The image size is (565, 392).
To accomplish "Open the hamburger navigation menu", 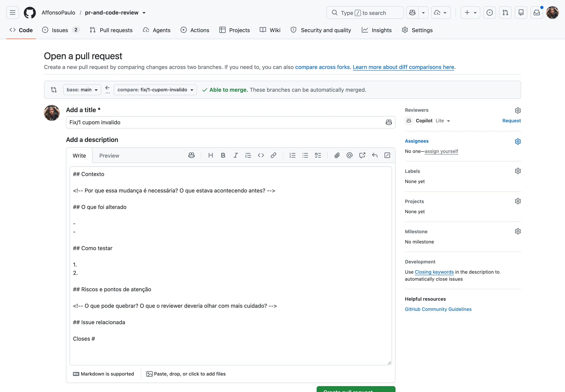I will coord(13,13).
